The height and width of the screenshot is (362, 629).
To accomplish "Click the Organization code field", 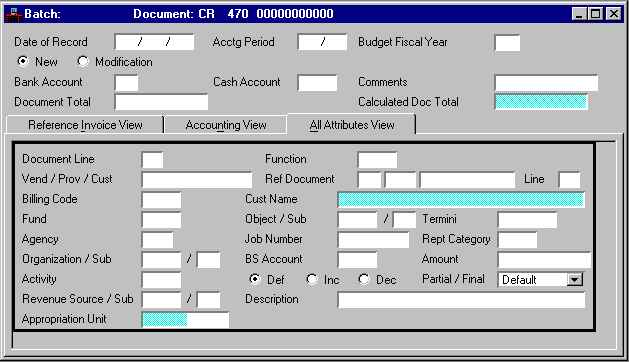I will point(161,260).
